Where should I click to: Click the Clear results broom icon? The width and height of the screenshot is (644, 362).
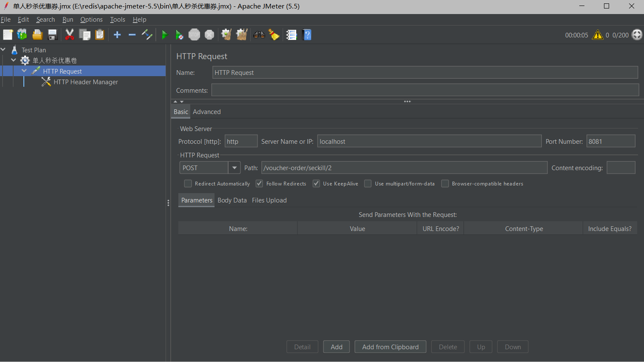(226, 35)
